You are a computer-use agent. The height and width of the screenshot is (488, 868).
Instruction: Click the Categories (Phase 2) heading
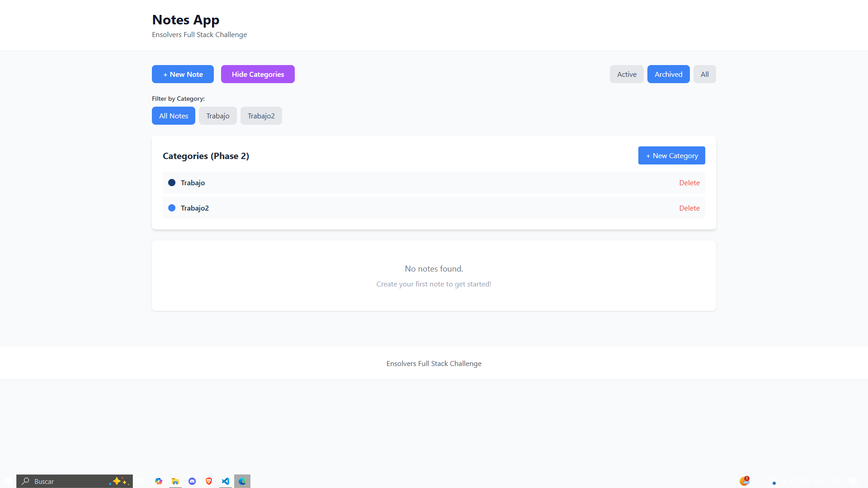coord(206,156)
